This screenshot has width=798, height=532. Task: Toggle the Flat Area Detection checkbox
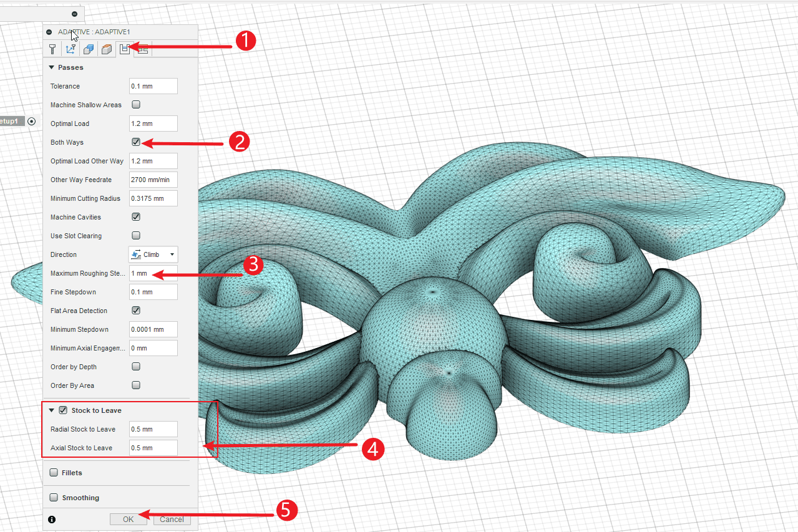136,311
